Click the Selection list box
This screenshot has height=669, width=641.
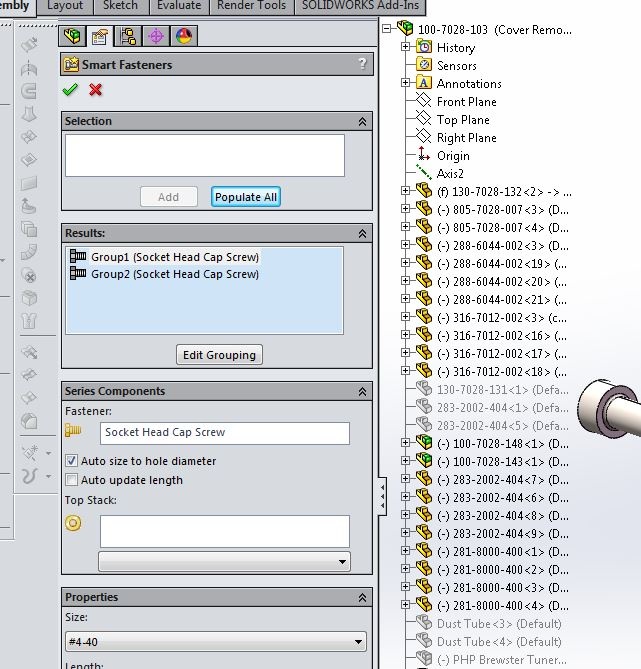[205, 155]
